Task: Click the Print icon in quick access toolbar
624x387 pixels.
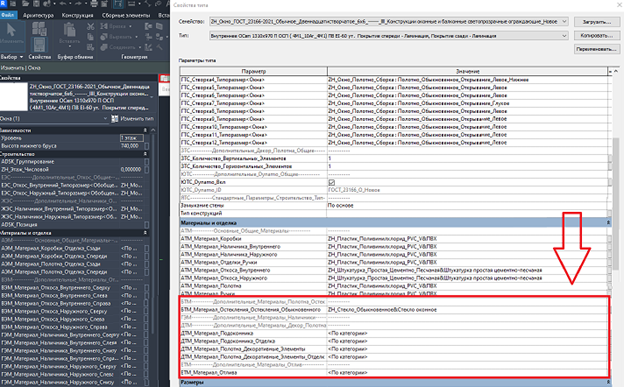Action: (94, 4)
